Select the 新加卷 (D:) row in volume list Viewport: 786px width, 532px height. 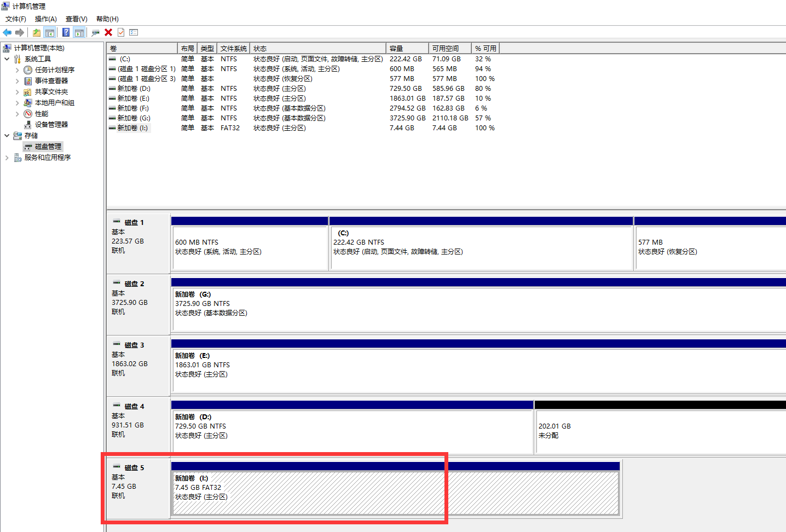pos(302,89)
